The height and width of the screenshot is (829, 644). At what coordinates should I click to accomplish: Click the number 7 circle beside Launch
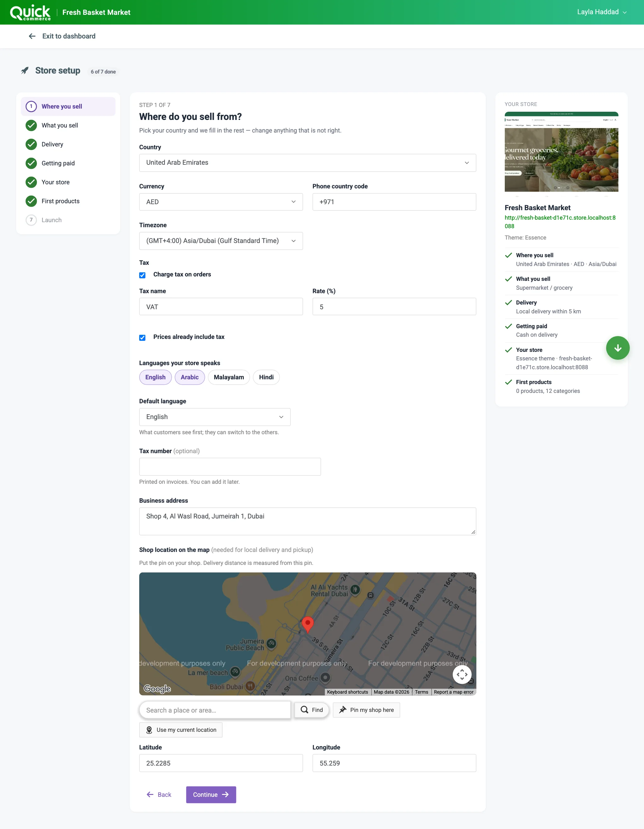click(31, 220)
